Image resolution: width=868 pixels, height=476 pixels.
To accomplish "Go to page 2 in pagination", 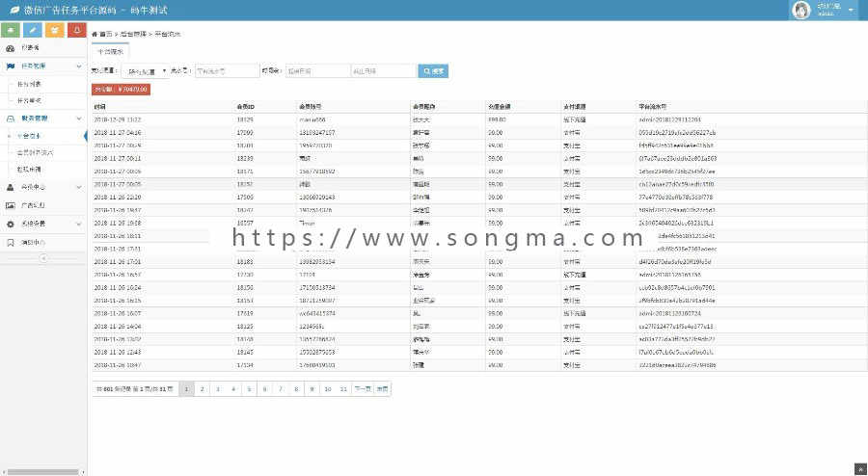I will (203, 389).
